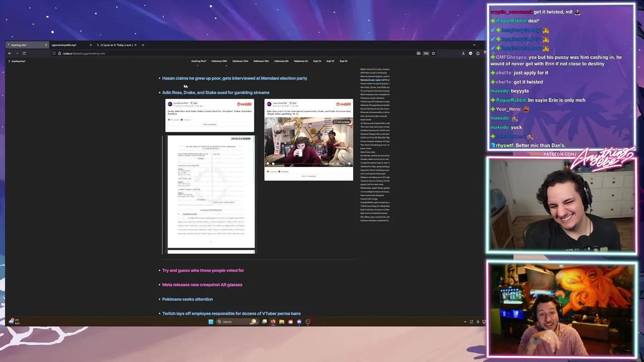Open the Anything Else? title in the doc header
This screenshot has height=362, width=644.
(x=18, y=61)
